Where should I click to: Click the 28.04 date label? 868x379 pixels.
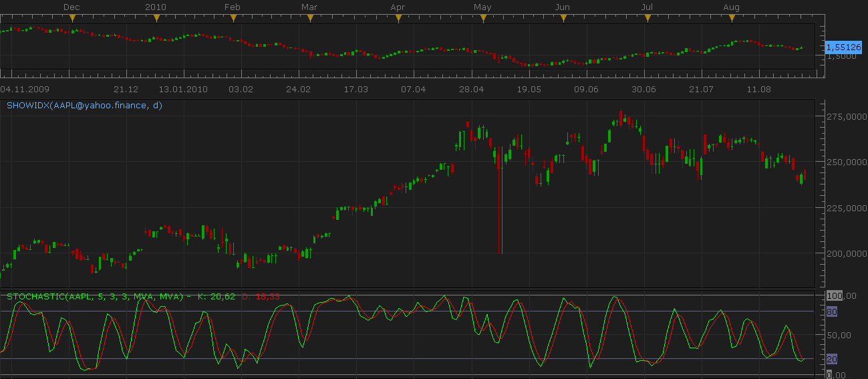471,89
